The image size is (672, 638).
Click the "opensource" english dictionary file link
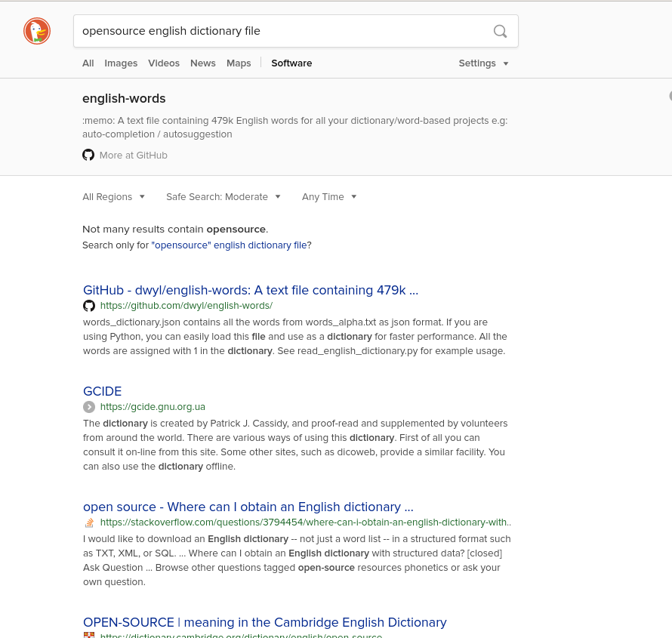pyautogui.click(x=229, y=245)
